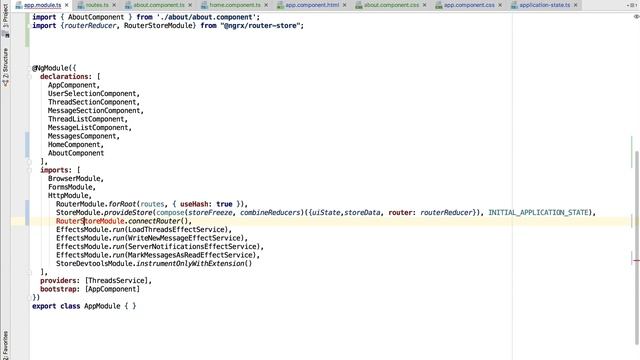Click on 'ThreadListComponent,' text
This screenshot has width=640, height=360.
point(88,120)
